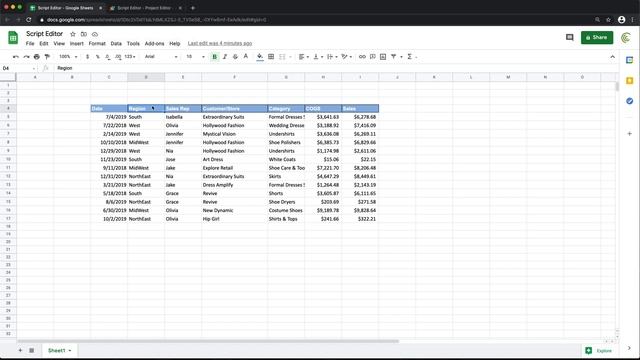Open the File menu

[x=30, y=43]
